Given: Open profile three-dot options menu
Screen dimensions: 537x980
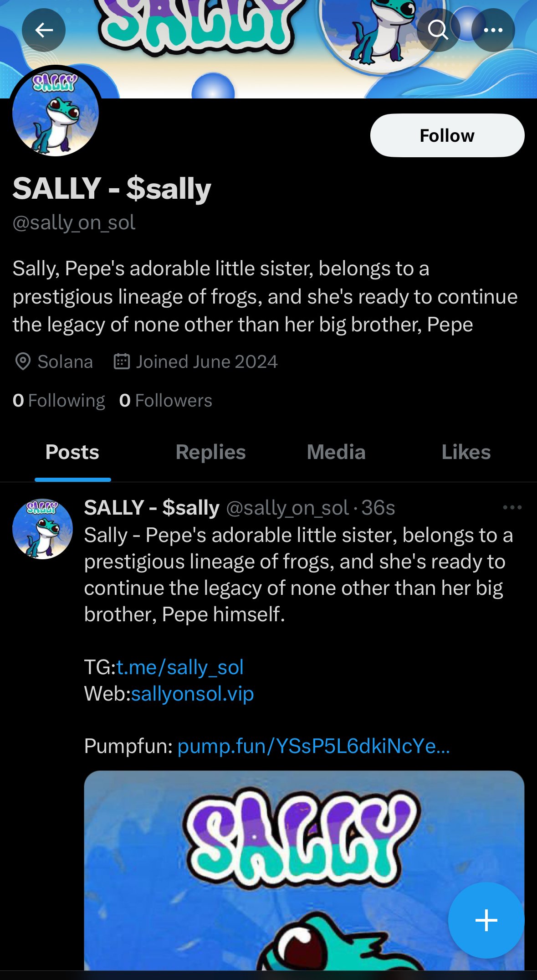Looking at the screenshot, I should pyautogui.click(x=493, y=30).
